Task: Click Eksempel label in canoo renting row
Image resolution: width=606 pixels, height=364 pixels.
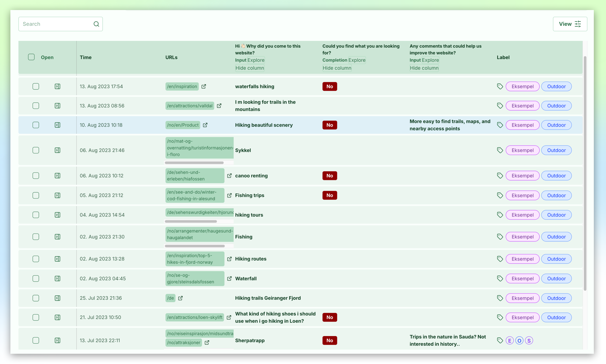Action: tap(522, 176)
